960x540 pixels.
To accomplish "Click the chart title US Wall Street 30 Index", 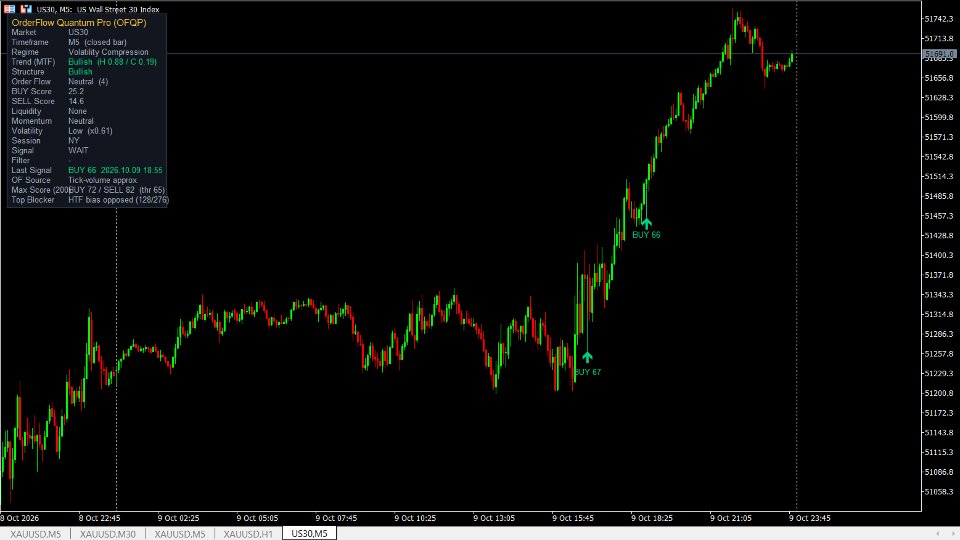I will coord(118,9).
